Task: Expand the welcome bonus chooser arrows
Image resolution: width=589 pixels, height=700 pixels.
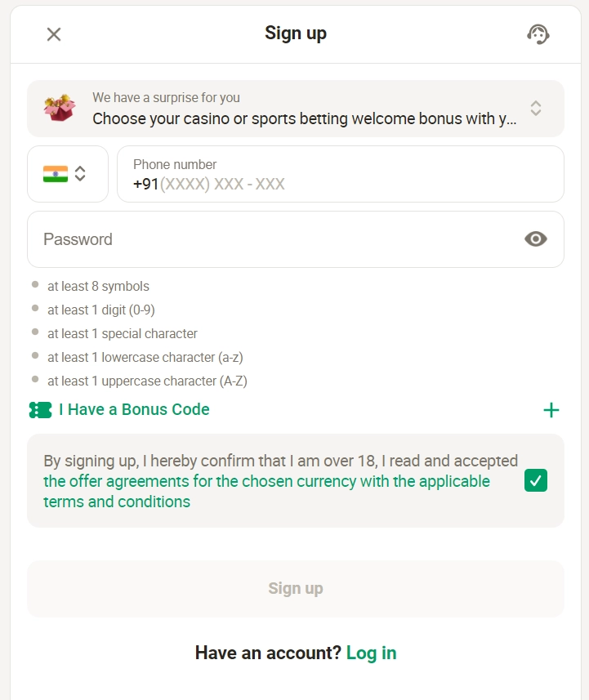Action: (x=535, y=108)
